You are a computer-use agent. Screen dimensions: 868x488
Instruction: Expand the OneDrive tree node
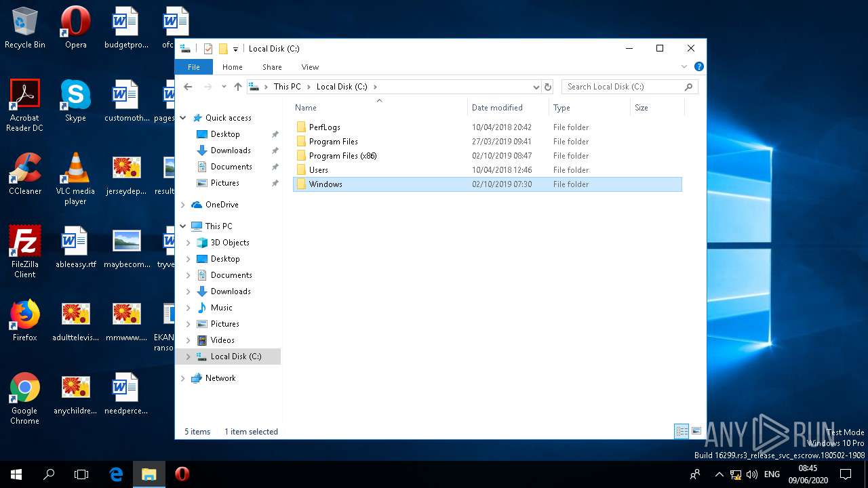[183, 205]
